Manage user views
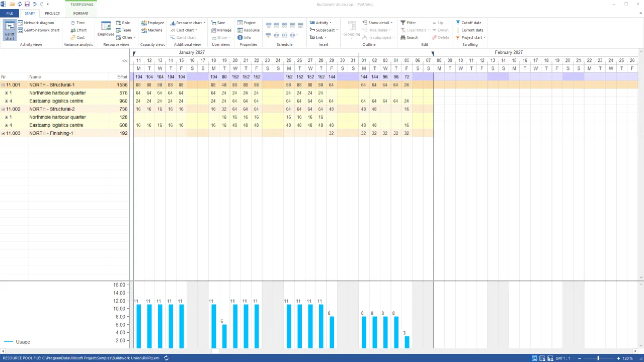 pyautogui.click(x=221, y=30)
